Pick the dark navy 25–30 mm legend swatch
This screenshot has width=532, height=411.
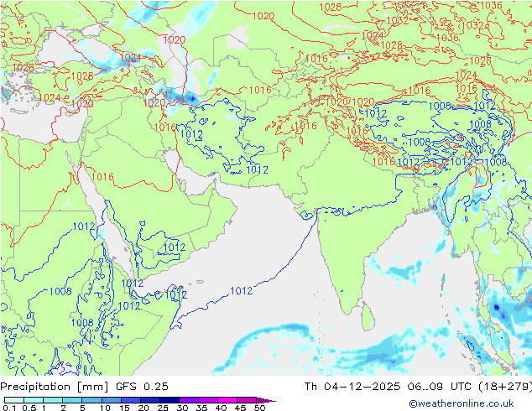[x=169, y=400]
